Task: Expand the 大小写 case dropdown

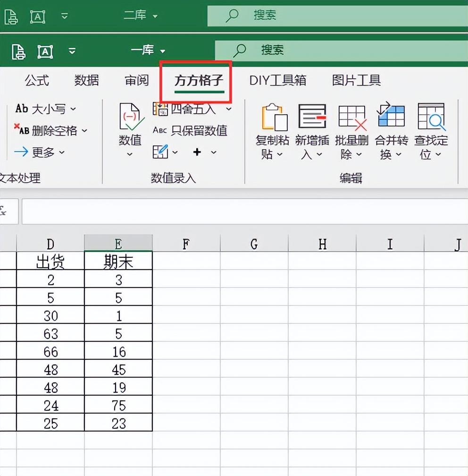Action: (73, 109)
